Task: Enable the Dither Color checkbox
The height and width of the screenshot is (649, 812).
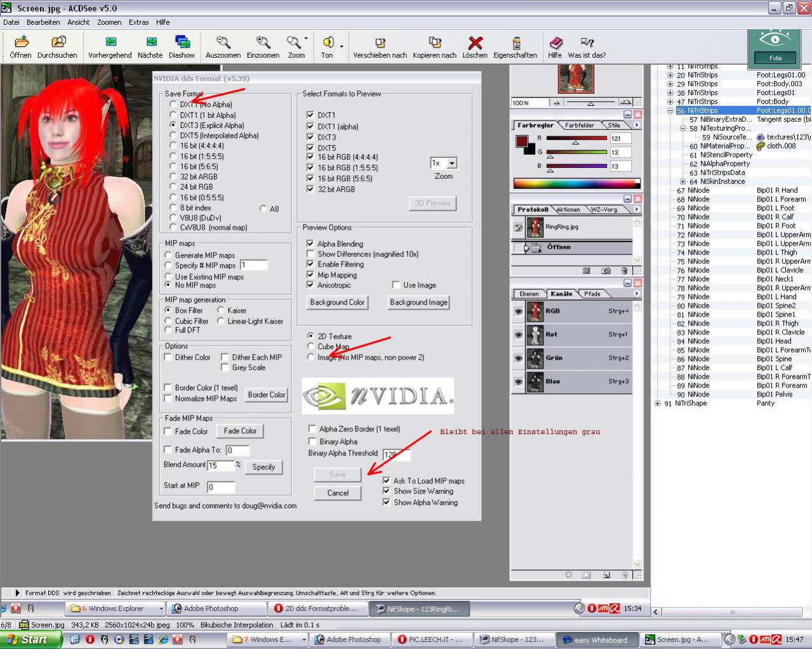Action: 168,358
